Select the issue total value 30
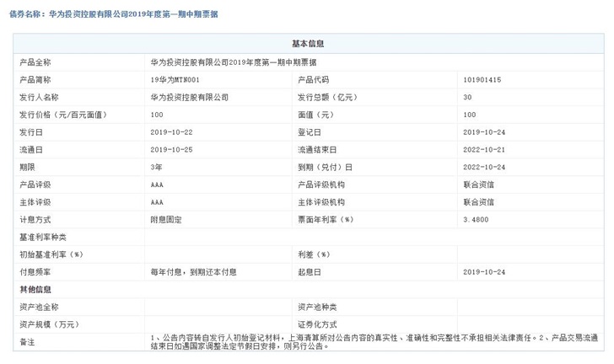 tap(467, 97)
